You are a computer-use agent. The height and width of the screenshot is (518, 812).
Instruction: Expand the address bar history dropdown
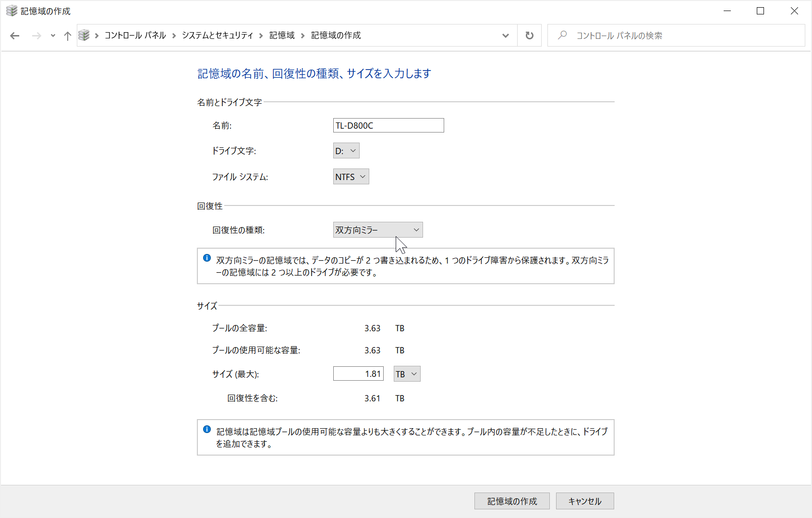pos(505,35)
